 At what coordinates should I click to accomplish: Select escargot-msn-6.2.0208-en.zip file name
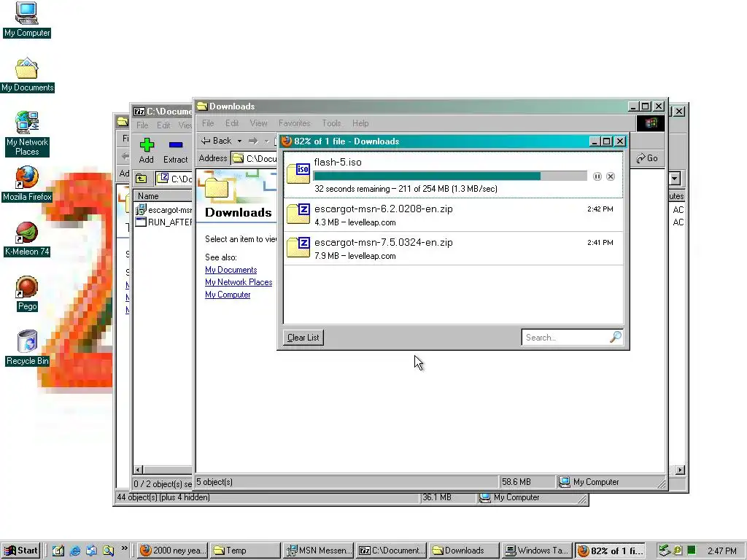(x=384, y=209)
